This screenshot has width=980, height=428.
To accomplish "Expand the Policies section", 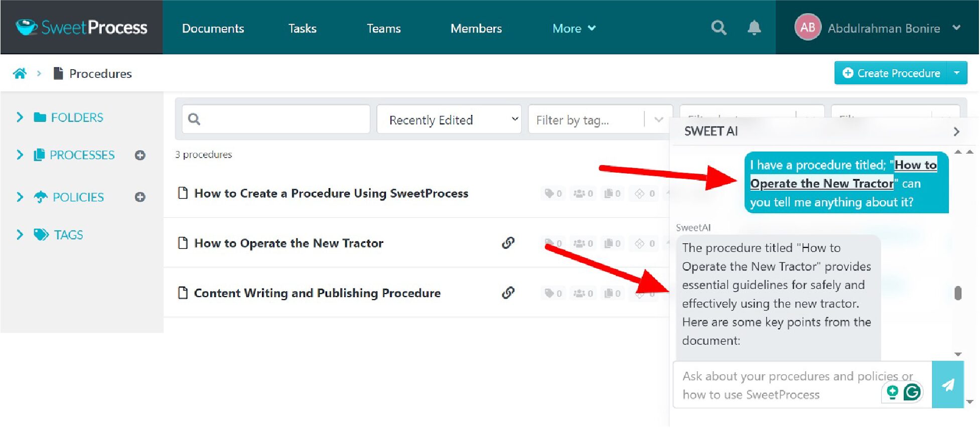I will tap(20, 197).
